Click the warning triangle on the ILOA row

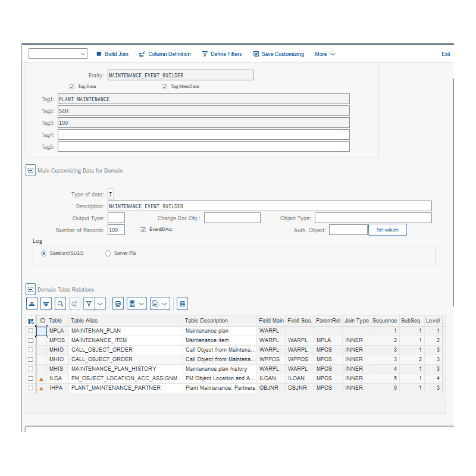pyautogui.click(x=40, y=378)
